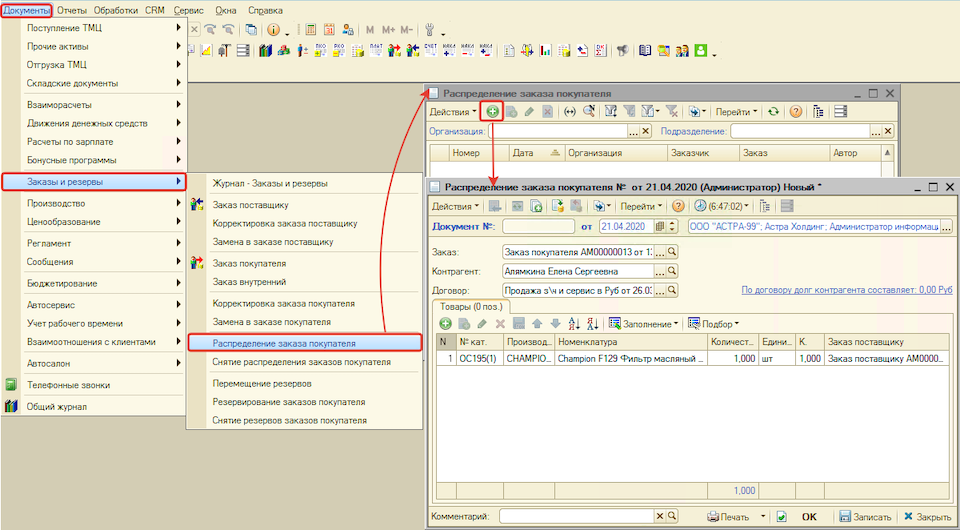Viewport: 960px width, 530px height.
Task: Clear the Подразделение filter field
Action: tap(888, 131)
